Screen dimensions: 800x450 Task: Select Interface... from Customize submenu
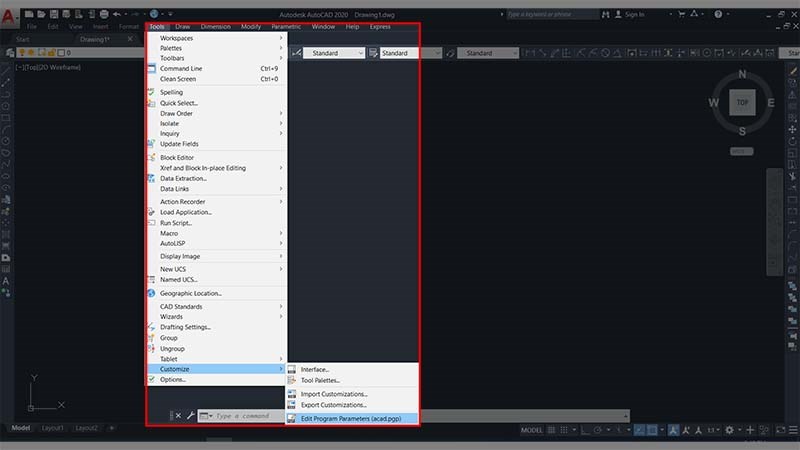tap(352, 369)
